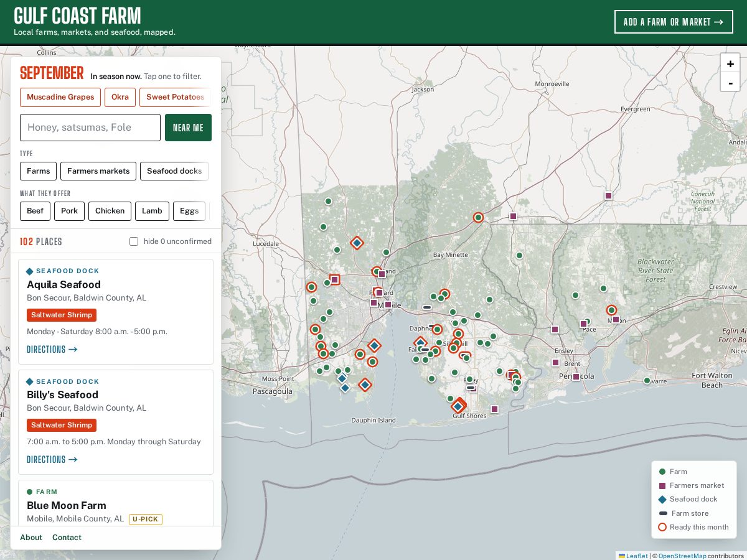Viewport: 747px width, 560px height.
Task: Check the hide 0 unconfirmed box
Action: pos(134,241)
